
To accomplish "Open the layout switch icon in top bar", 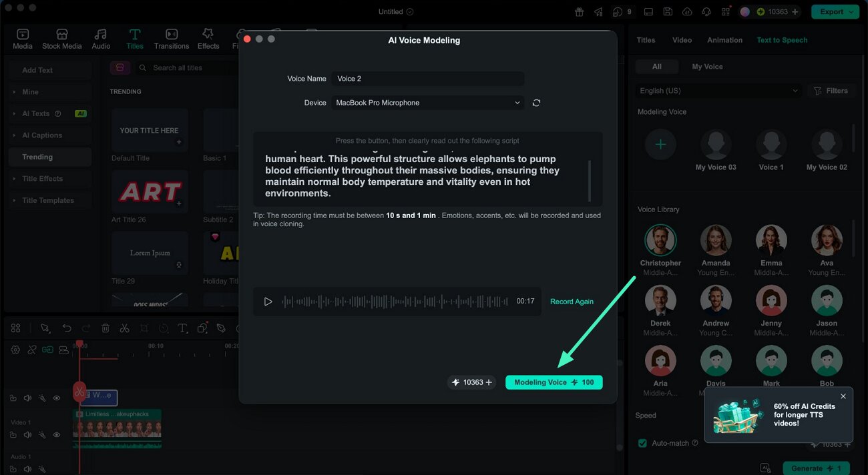I will (x=648, y=11).
